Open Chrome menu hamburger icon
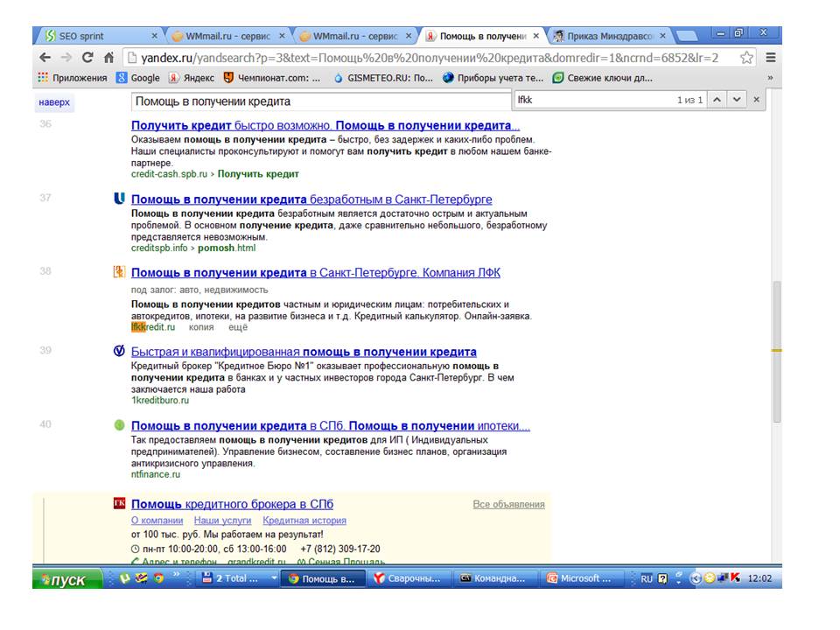This screenshot has width=840, height=630. (x=770, y=58)
